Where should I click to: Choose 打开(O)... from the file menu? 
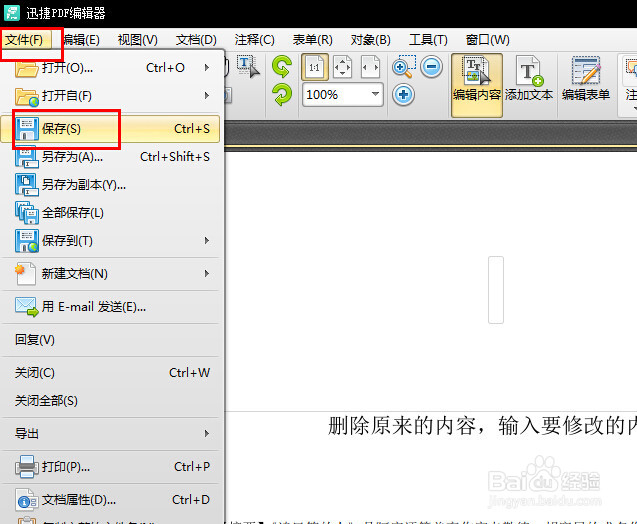110,67
